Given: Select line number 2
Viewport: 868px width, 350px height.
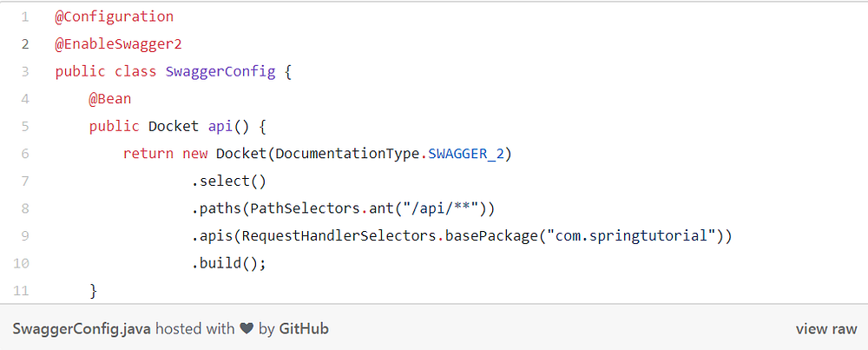Looking at the screenshot, I should click(25, 43).
